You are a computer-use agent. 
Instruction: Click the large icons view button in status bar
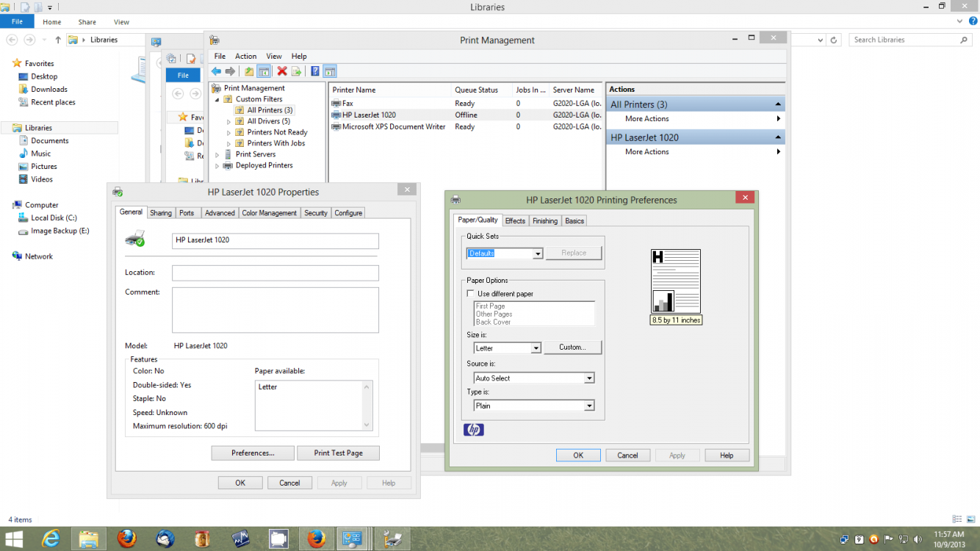click(x=971, y=519)
